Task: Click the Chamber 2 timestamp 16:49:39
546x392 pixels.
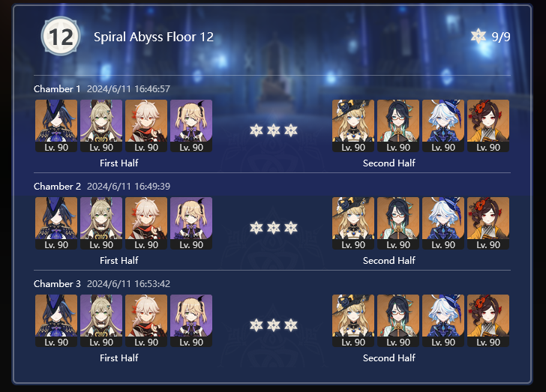Action: [152, 186]
